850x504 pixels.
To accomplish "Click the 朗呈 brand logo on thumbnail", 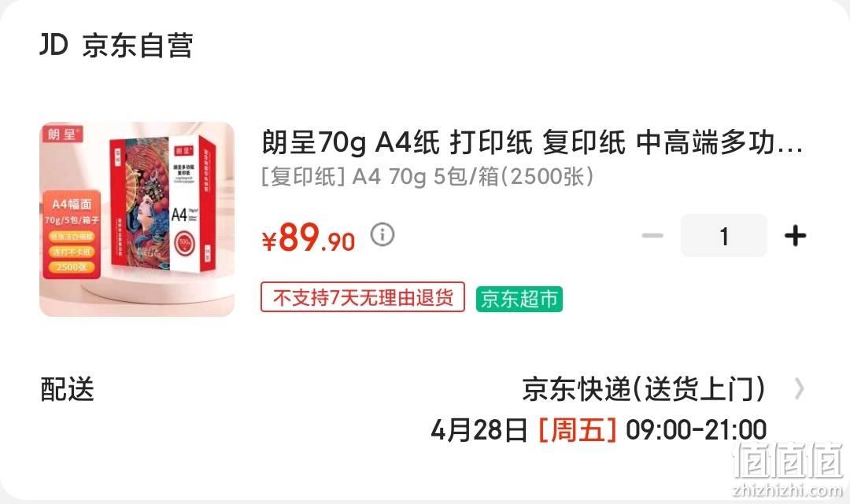I will (64, 134).
